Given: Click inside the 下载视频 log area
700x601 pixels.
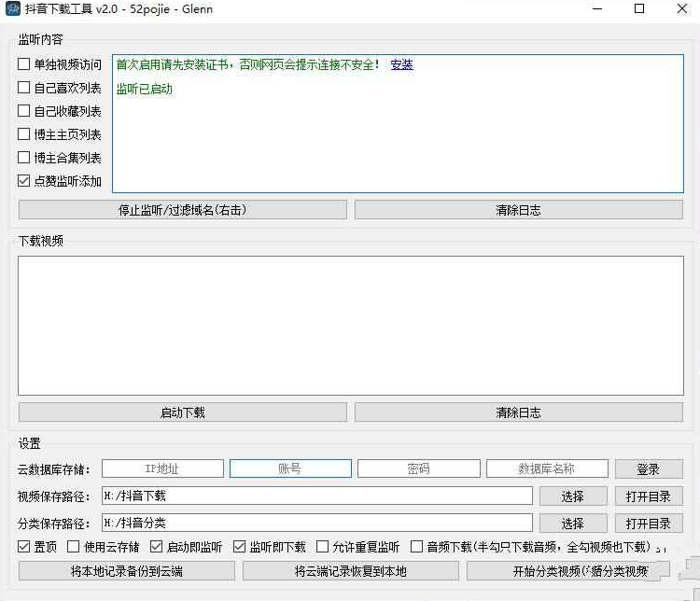Looking at the screenshot, I should pyautogui.click(x=351, y=326).
